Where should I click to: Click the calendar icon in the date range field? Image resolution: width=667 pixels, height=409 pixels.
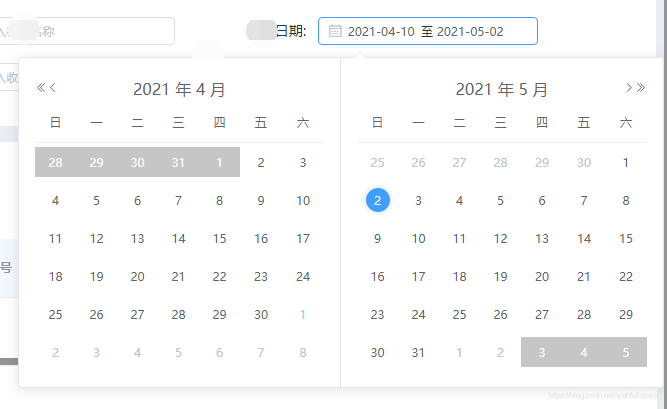pyautogui.click(x=335, y=31)
